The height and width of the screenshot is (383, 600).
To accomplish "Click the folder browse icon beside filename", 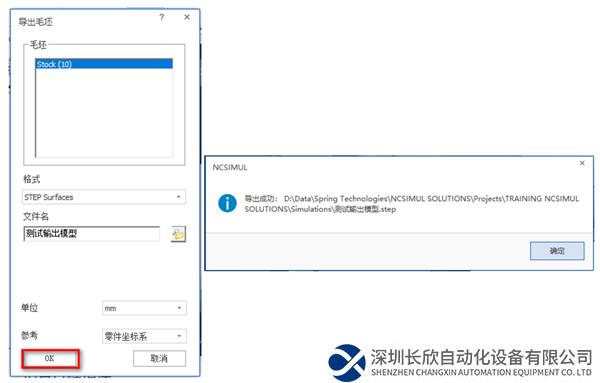I will tap(178, 234).
